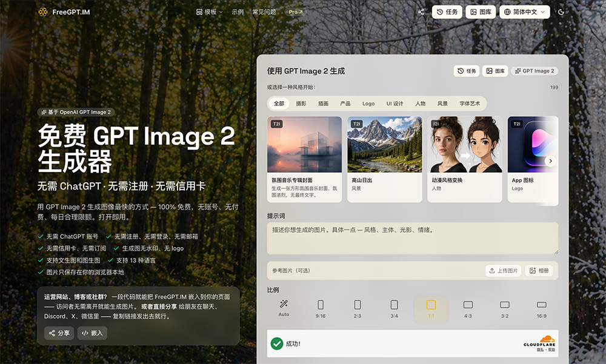The height and width of the screenshot is (364, 606).
Task: Click 图库 button inside generator panel
Action: tap(495, 71)
